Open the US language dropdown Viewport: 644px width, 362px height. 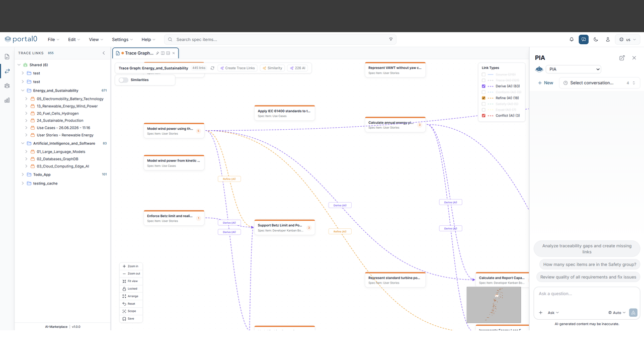pyautogui.click(x=627, y=39)
